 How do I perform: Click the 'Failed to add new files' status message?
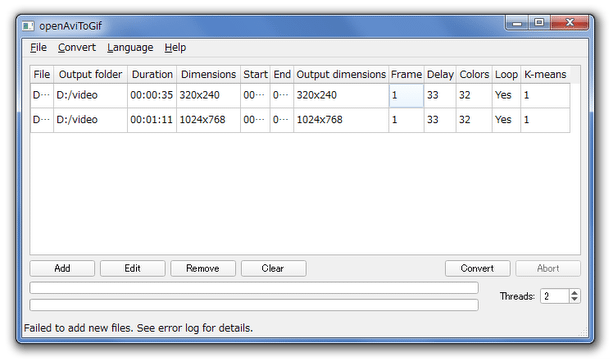click(x=138, y=328)
